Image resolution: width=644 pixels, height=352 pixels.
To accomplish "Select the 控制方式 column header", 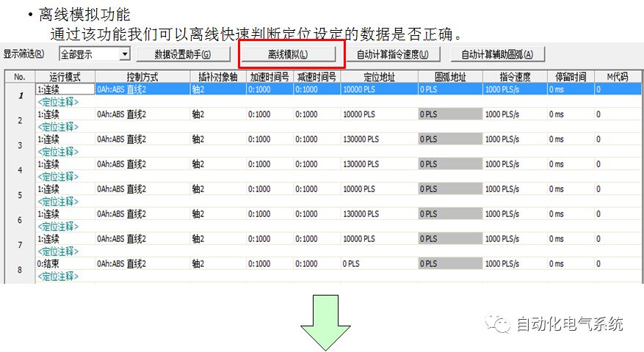I will pos(142,76).
